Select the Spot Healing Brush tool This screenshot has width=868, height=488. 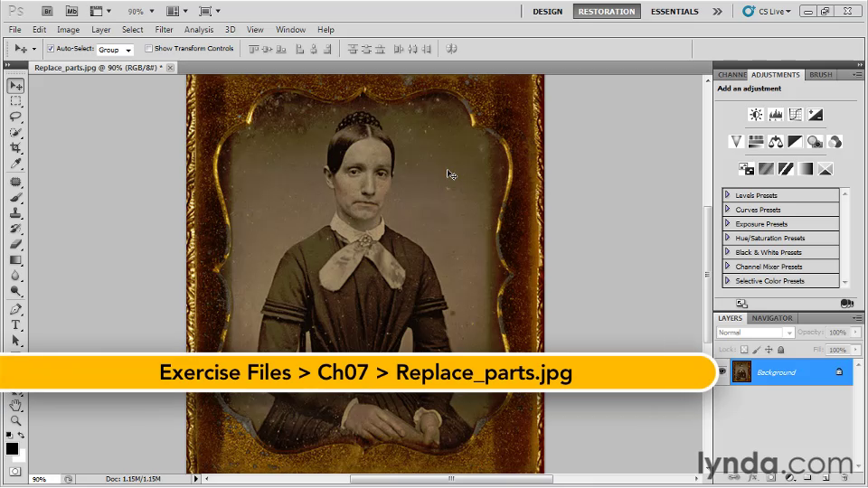pyautogui.click(x=15, y=182)
